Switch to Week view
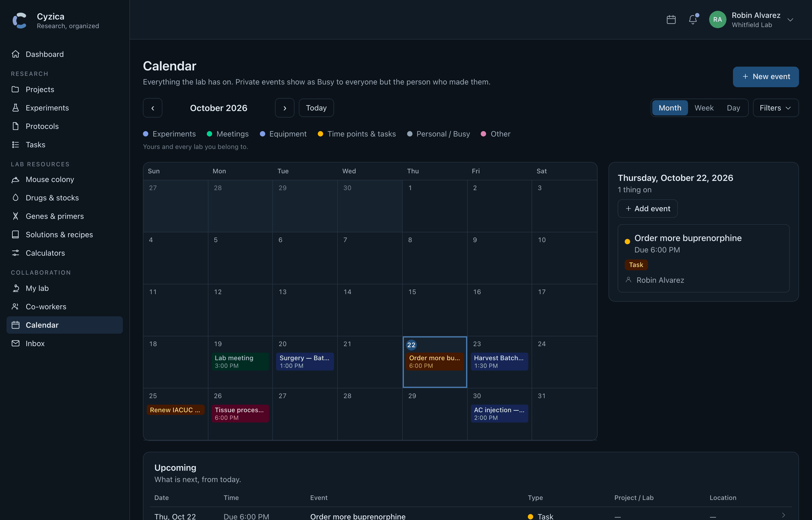The height and width of the screenshot is (520, 812). 704,108
